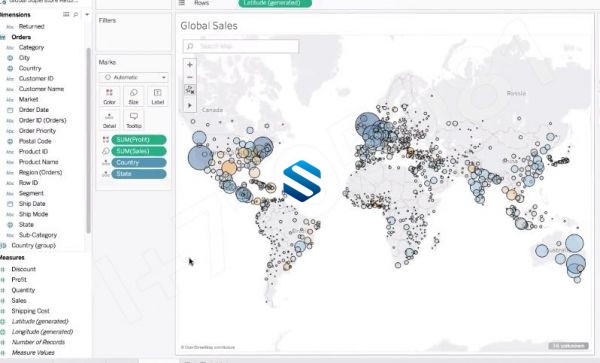Select the SUM(Profit) pill on Marks
600x363 pixels.
coord(139,140)
